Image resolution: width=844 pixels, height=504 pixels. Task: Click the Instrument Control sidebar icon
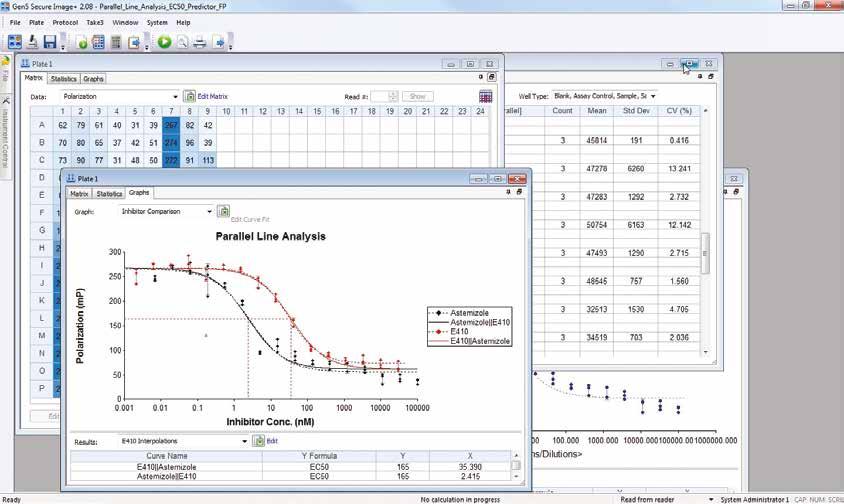click(6, 101)
